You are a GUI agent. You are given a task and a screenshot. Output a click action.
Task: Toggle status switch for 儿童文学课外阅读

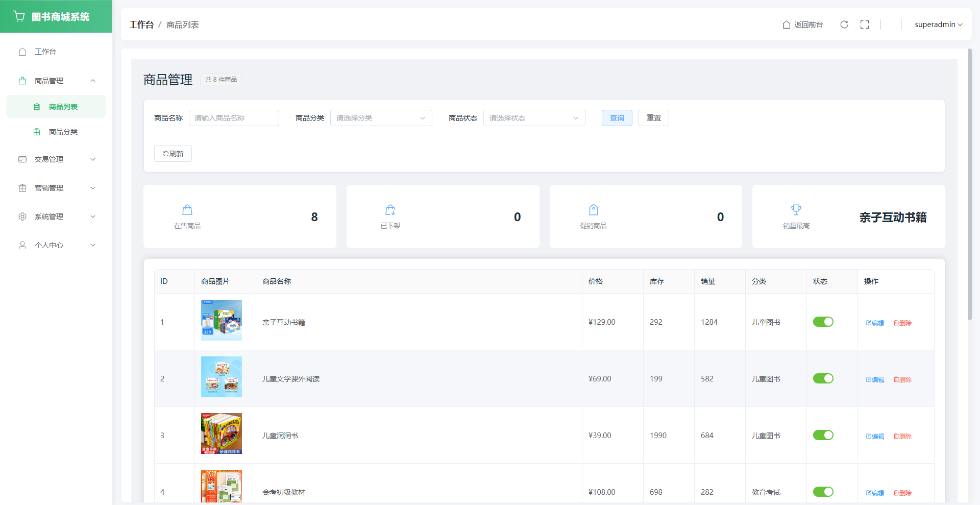[x=823, y=378]
